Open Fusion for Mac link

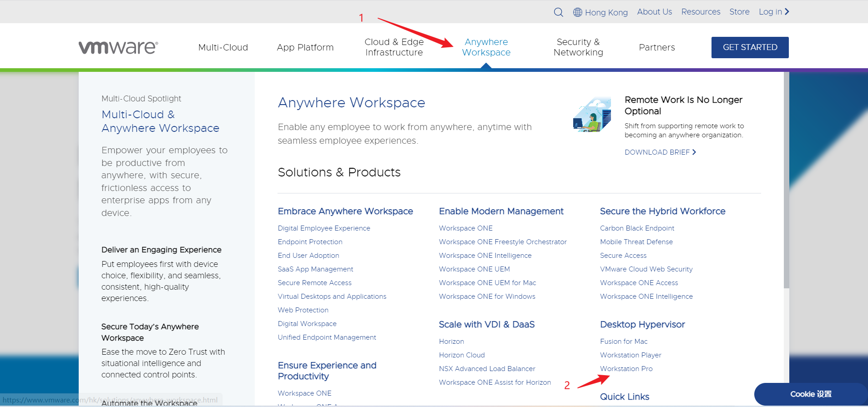(x=623, y=342)
